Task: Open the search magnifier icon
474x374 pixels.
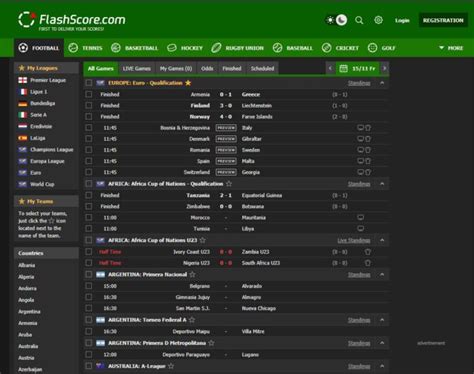Action: coord(359,20)
